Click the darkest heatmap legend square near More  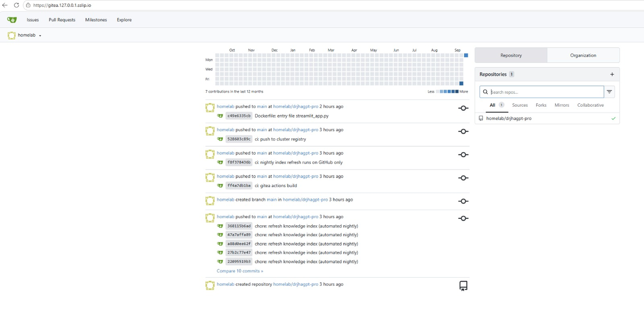(x=457, y=92)
